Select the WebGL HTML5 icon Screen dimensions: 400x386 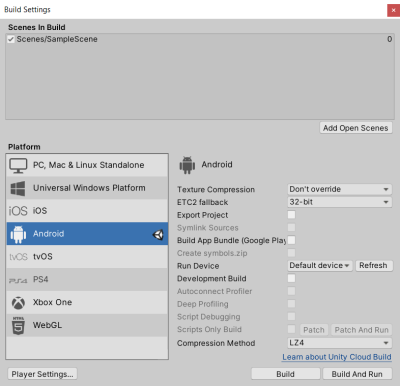tap(18, 326)
